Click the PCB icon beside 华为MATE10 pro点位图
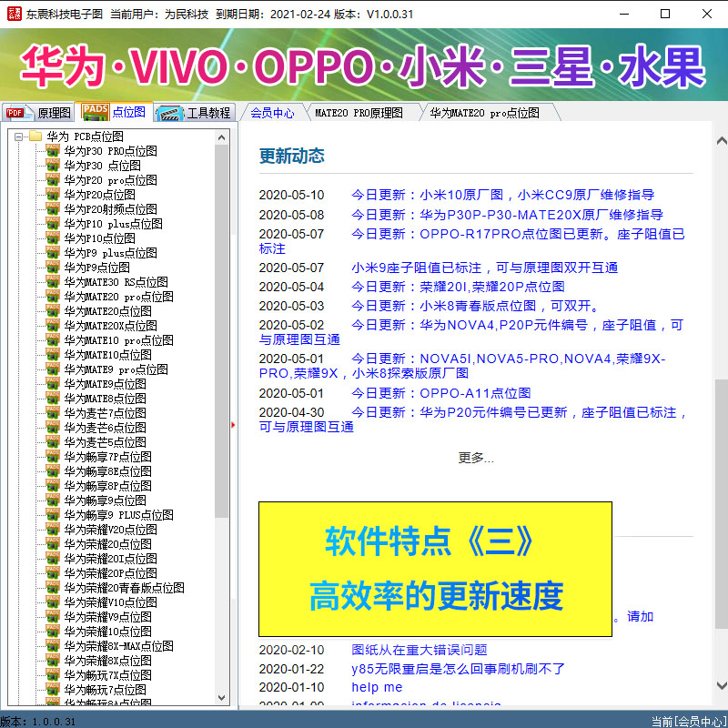The image size is (728, 728). pyautogui.click(x=53, y=339)
